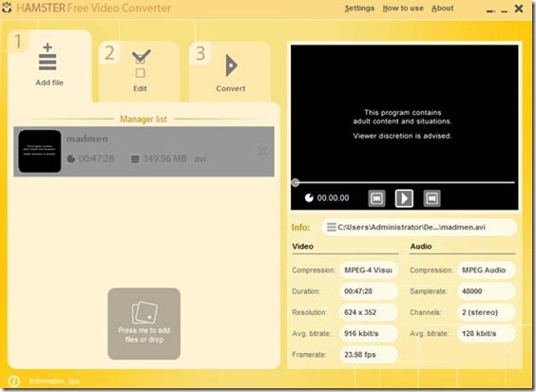This screenshot has width=536, height=392.
Task: Click Press me to add files button
Action: 144,324
